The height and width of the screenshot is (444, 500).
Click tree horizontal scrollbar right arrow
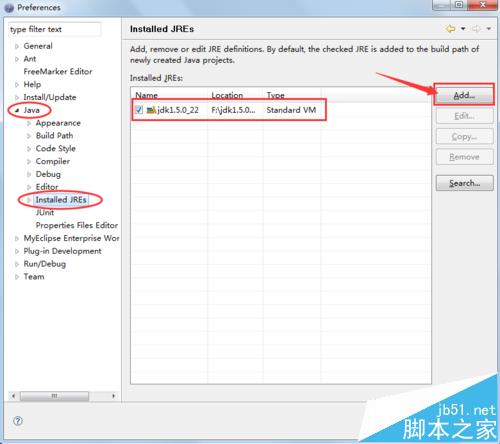point(114,396)
